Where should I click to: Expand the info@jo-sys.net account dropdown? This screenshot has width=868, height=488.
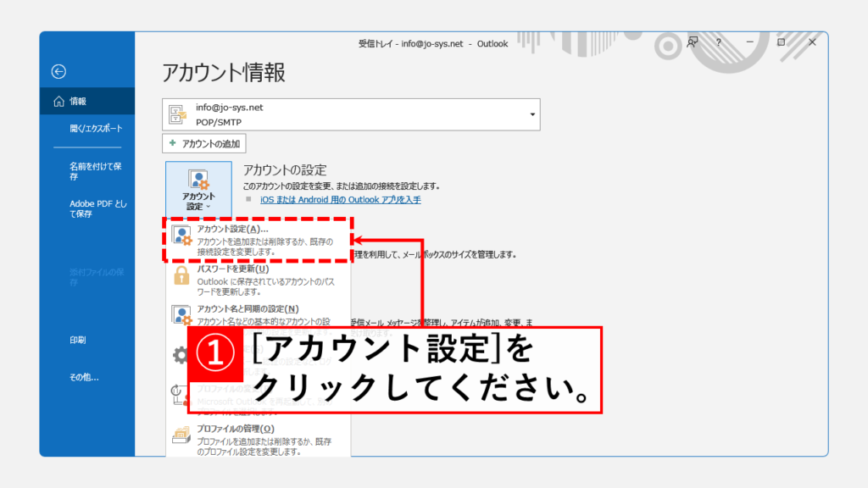pyautogui.click(x=532, y=114)
